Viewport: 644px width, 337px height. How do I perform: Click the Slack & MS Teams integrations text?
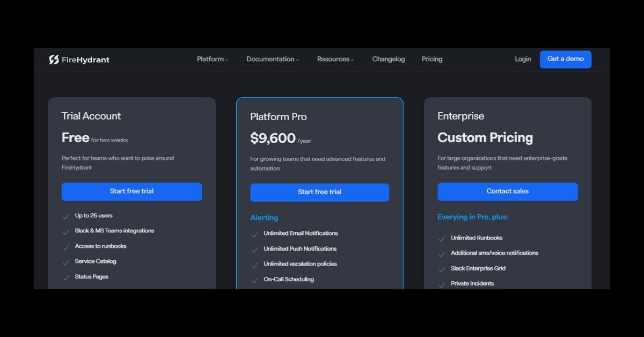click(x=114, y=231)
